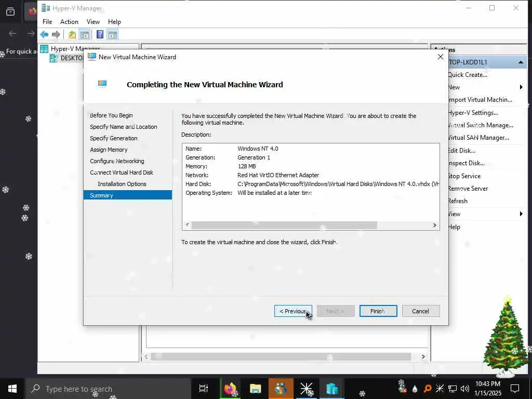The image size is (532, 399).
Task: Click the orange magnifier tray icon
Action: tap(428, 389)
